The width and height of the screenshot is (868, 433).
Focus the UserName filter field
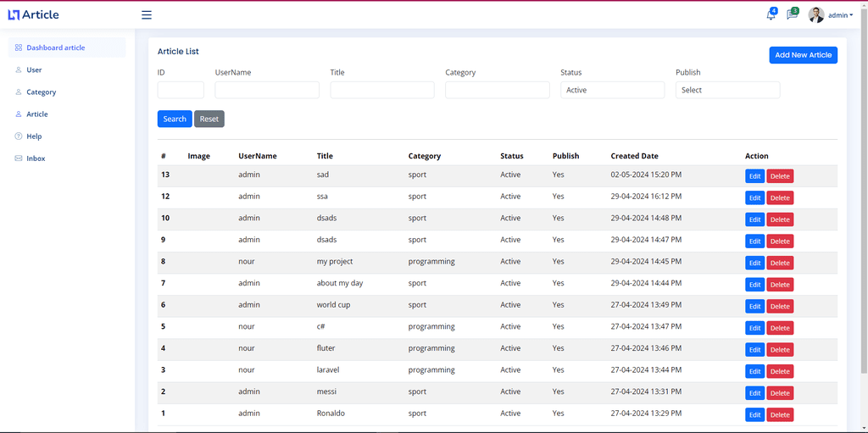(x=267, y=90)
